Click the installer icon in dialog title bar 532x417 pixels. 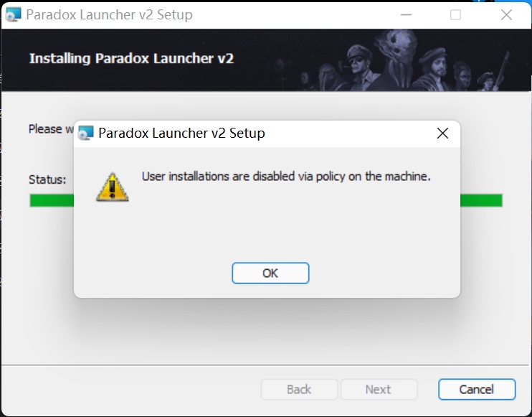(x=85, y=133)
